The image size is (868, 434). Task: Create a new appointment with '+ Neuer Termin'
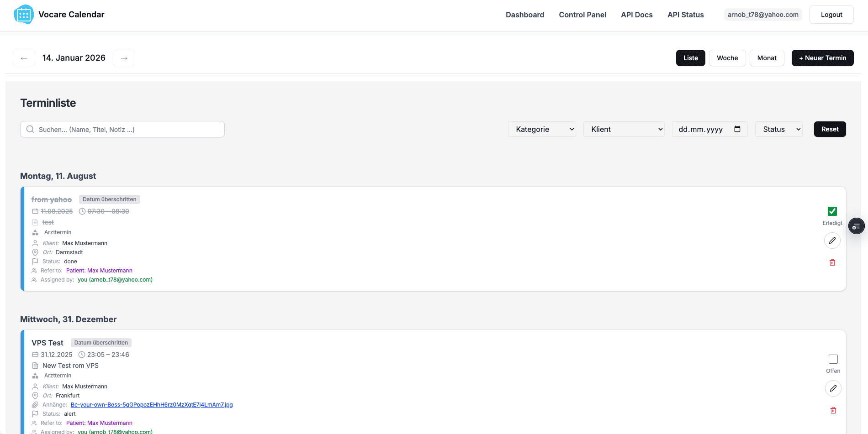[x=822, y=58]
